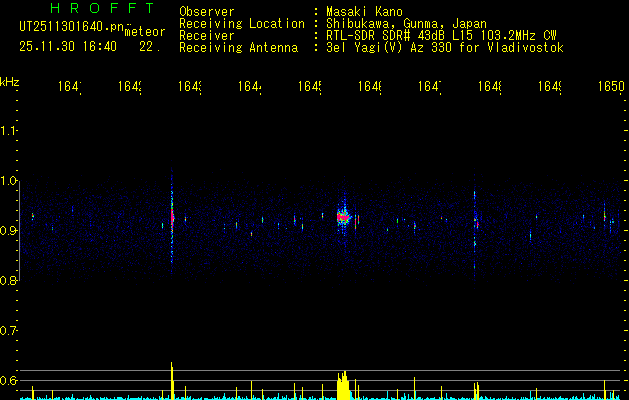Click the 0.6 frequency axis label
629x400 pixels.
[8, 380]
